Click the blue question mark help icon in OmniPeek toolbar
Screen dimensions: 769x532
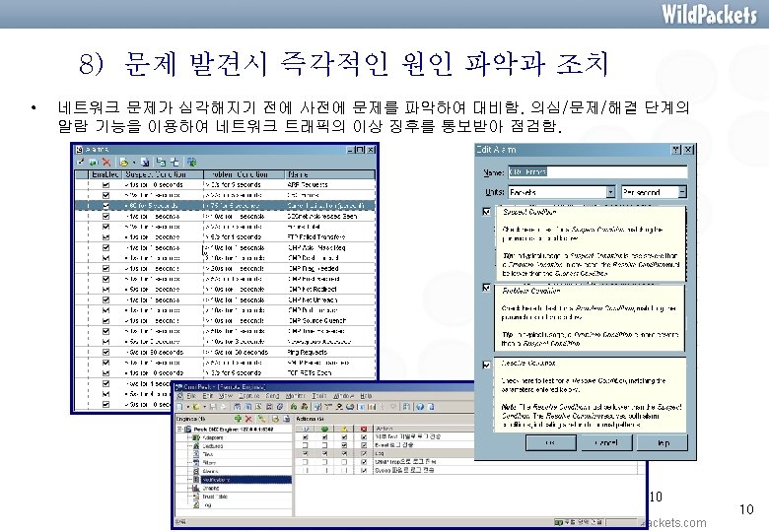click(420, 407)
